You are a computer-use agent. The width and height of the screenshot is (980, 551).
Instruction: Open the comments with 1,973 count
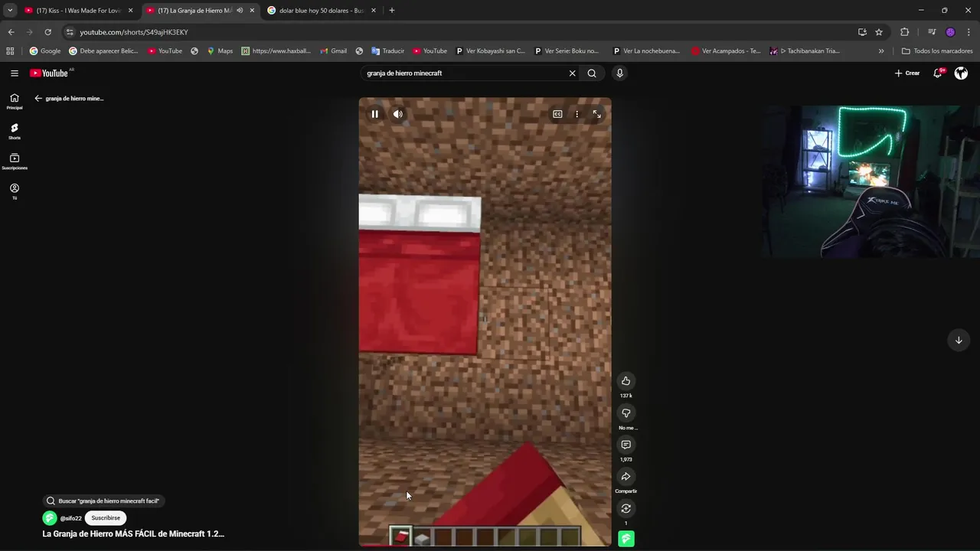626,445
